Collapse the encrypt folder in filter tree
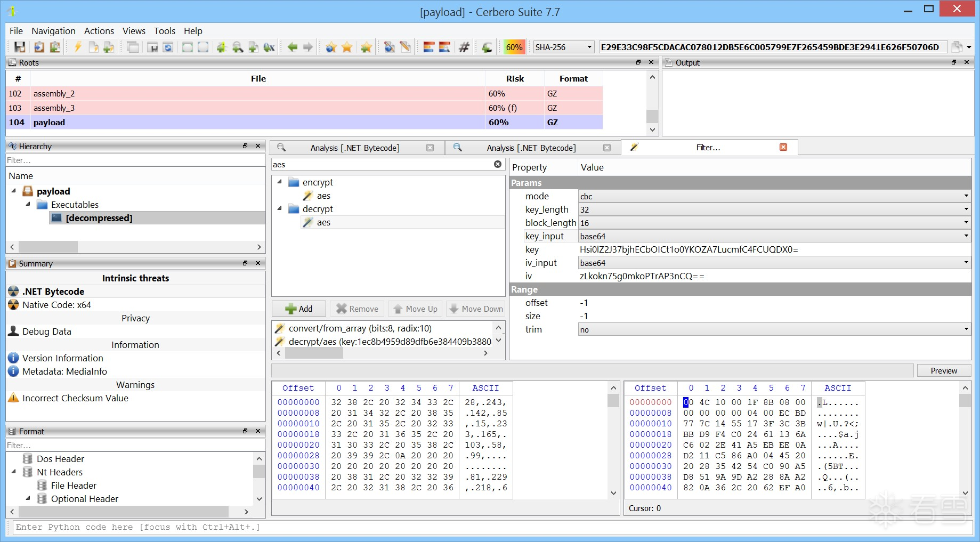Viewport: 980px width, 542px height. pyautogui.click(x=280, y=182)
